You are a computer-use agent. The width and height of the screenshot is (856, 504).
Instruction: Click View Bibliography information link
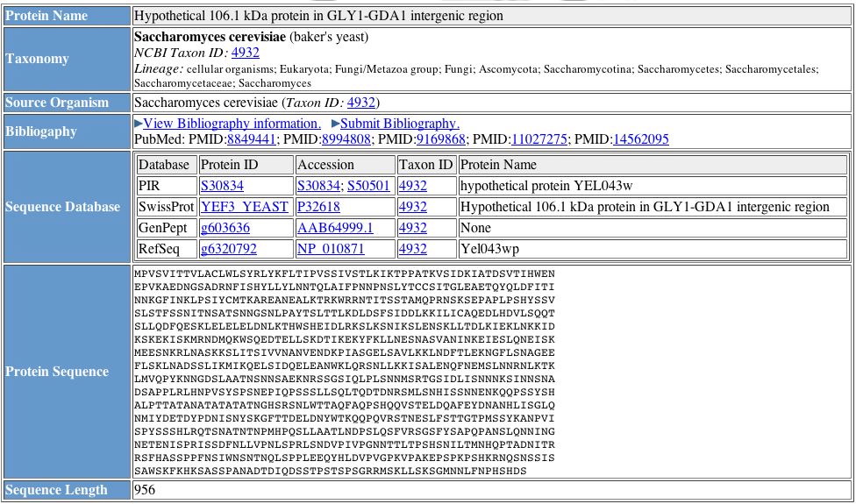pyautogui.click(x=232, y=124)
